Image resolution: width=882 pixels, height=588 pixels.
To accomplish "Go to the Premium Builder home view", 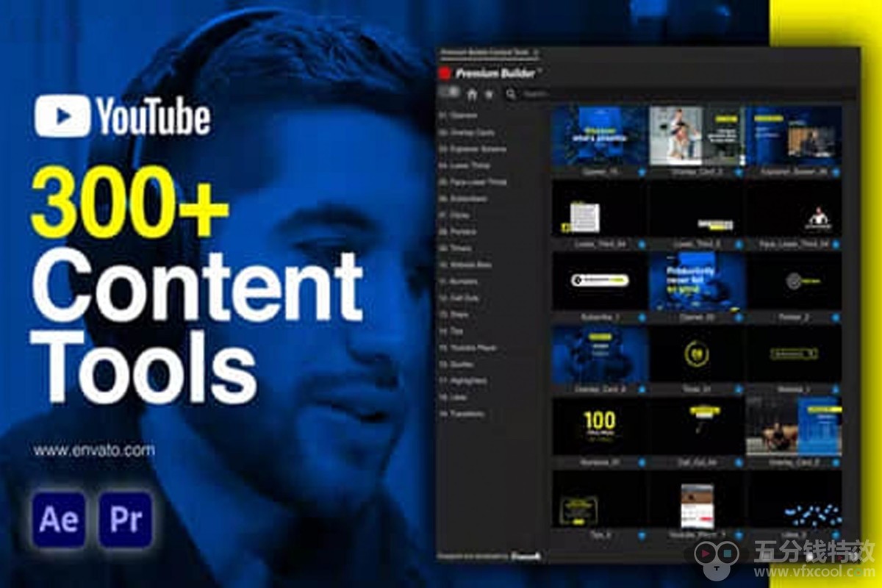I will pos(472,94).
